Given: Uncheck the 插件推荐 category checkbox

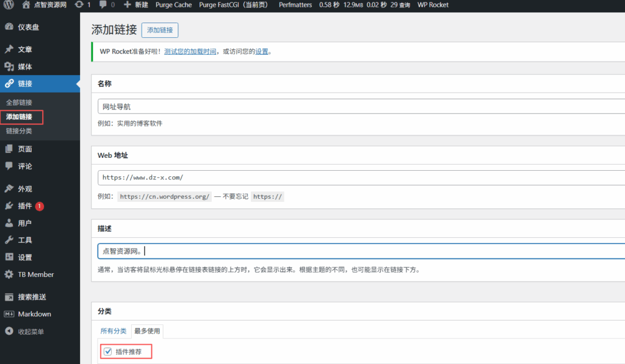Looking at the screenshot, I should [108, 351].
